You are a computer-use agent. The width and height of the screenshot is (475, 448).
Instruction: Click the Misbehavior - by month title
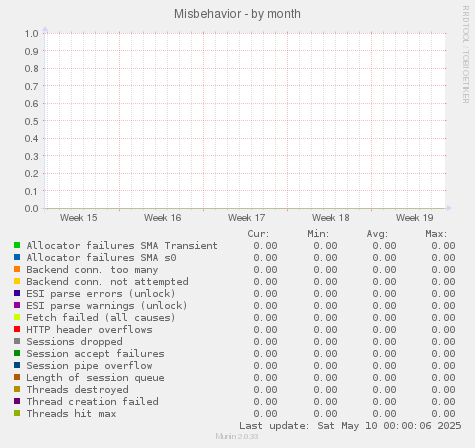coord(237,14)
